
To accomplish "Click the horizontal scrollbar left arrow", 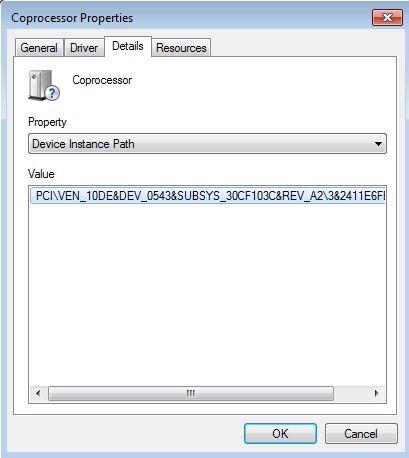I will coord(38,393).
